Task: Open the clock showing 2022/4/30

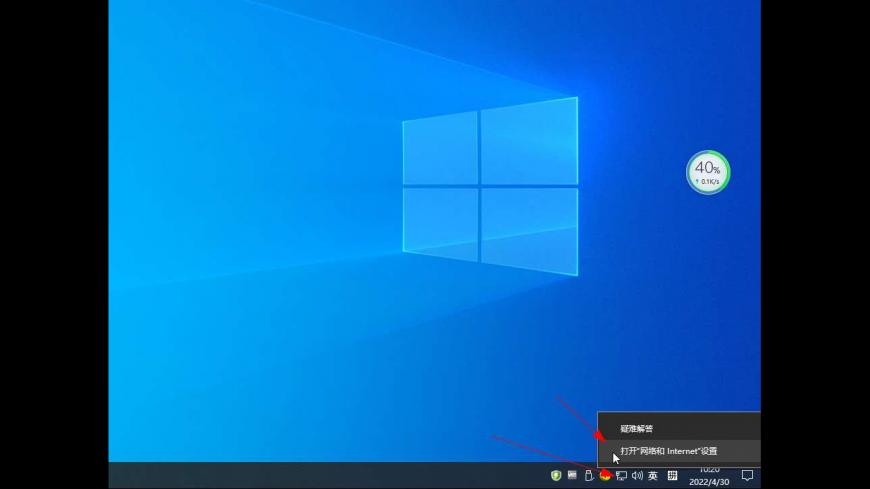Action: (709, 482)
